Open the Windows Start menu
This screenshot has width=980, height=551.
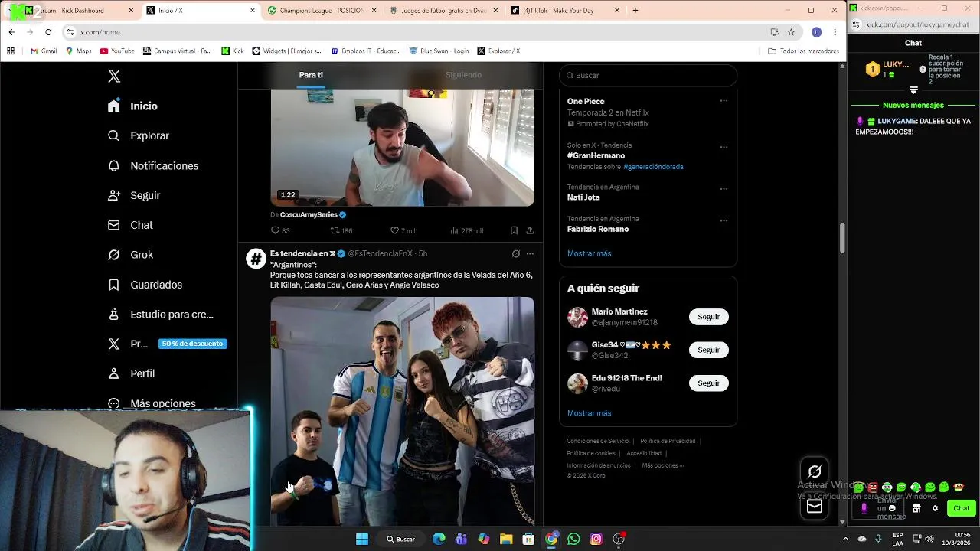(362, 539)
